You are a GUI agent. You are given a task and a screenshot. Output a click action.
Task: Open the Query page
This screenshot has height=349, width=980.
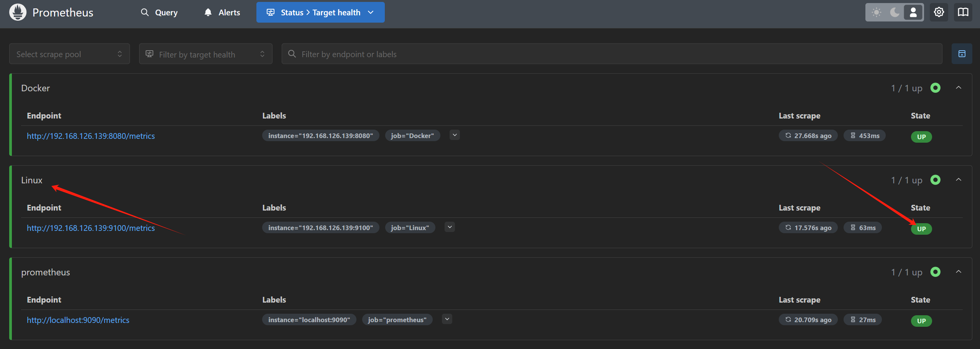click(159, 12)
